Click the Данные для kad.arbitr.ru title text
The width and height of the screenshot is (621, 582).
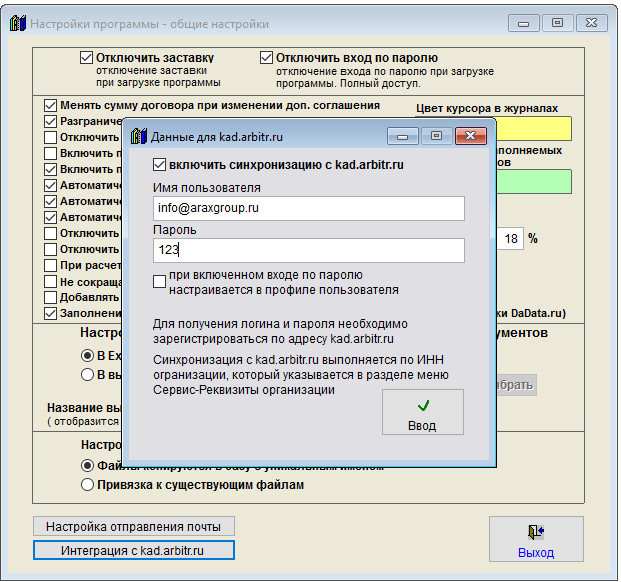(217, 137)
